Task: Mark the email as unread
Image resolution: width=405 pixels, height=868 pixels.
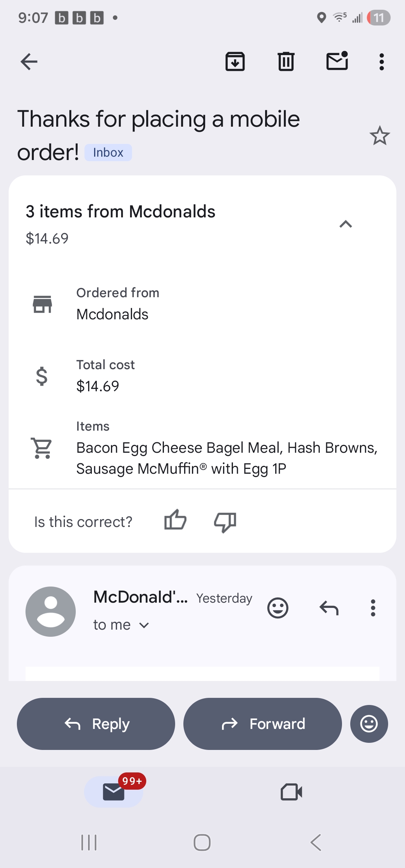Action: coord(337,61)
